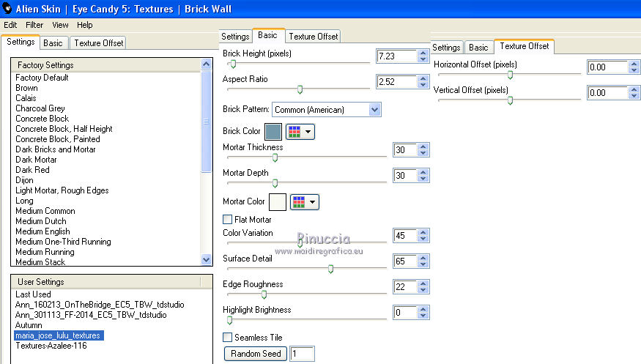Click the Horizontal Offset slider handle
This screenshot has height=364, width=641.
[510, 75]
